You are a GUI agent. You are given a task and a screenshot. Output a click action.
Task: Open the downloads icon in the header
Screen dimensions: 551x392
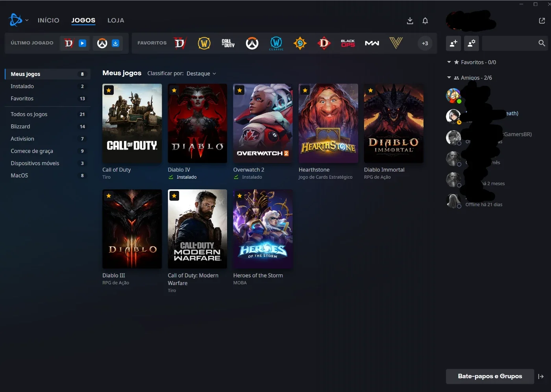point(410,20)
